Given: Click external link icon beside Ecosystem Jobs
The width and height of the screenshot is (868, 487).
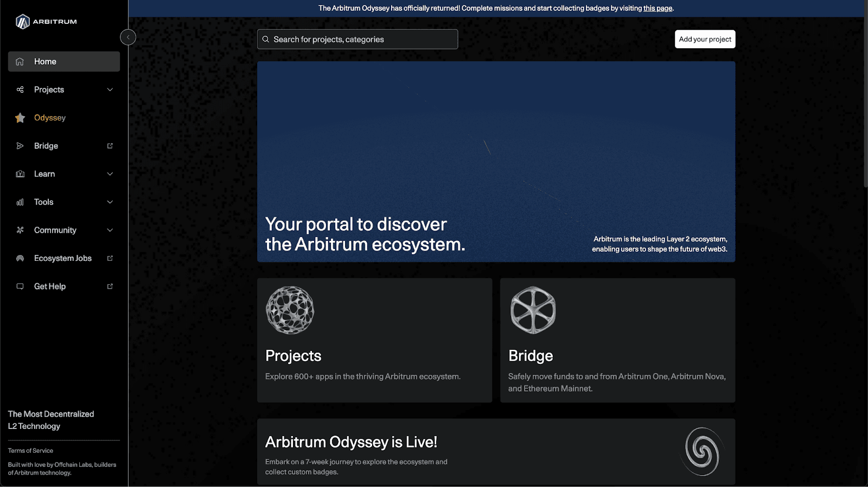Looking at the screenshot, I should (x=110, y=258).
